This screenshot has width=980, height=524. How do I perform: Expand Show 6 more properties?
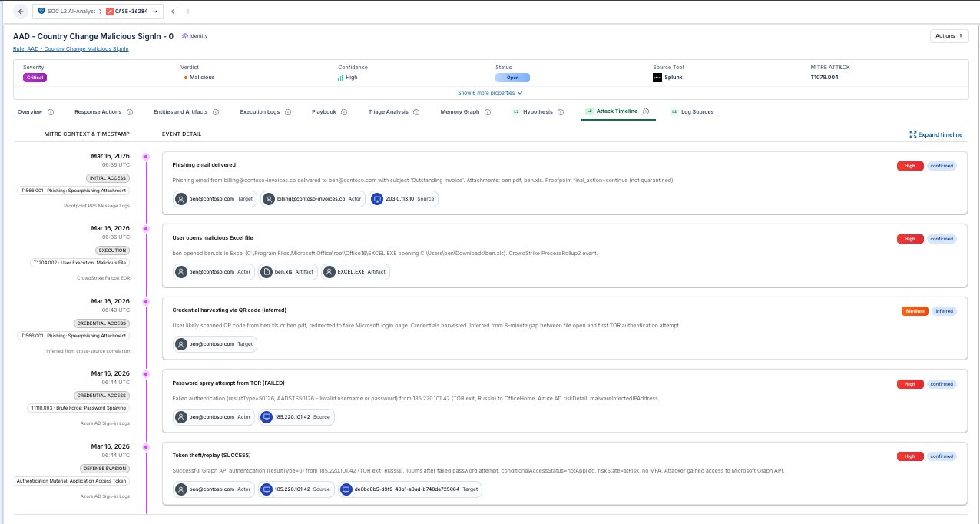click(x=490, y=93)
